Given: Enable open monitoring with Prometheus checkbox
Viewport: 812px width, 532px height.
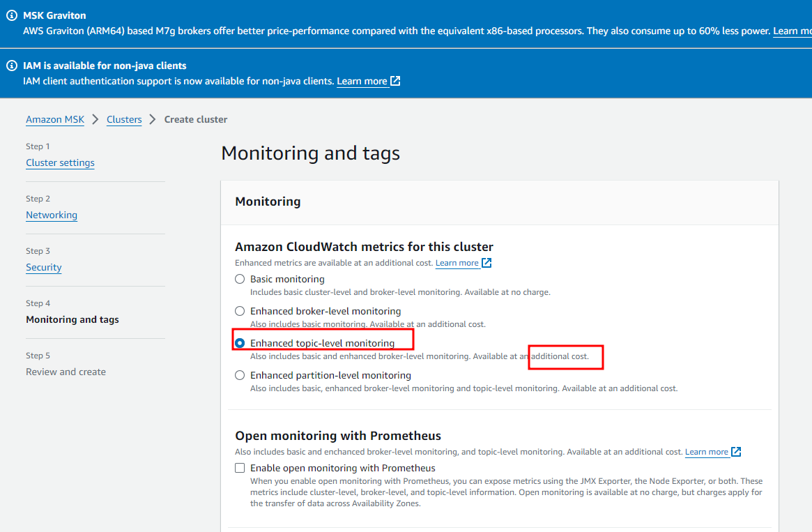Looking at the screenshot, I should point(240,468).
